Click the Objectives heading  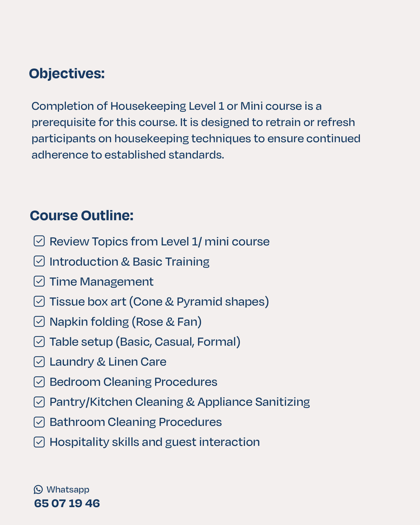click(x=67, y=74)
